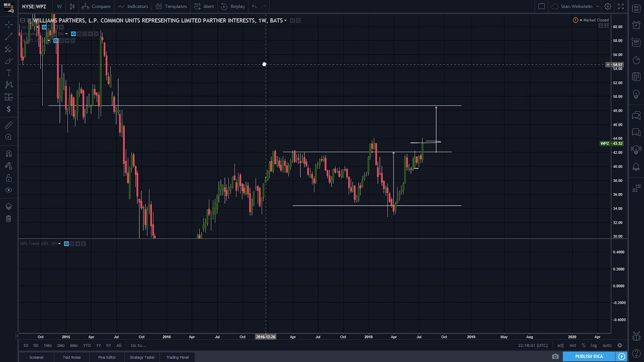Create a new Alert

pyautogui.click(x=204, y=7)
